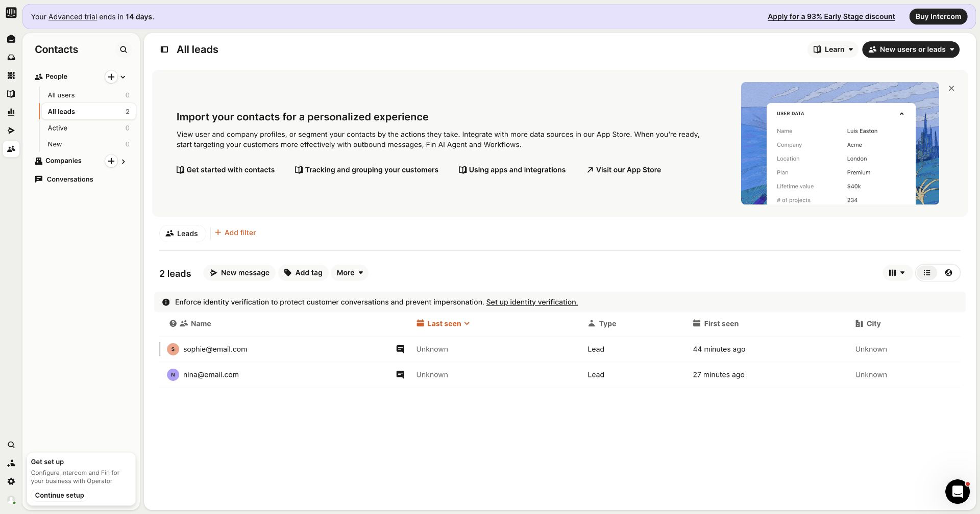Open the More actions dropdown
The height and width of the screenshot is (514, 980).
(350, 273)
